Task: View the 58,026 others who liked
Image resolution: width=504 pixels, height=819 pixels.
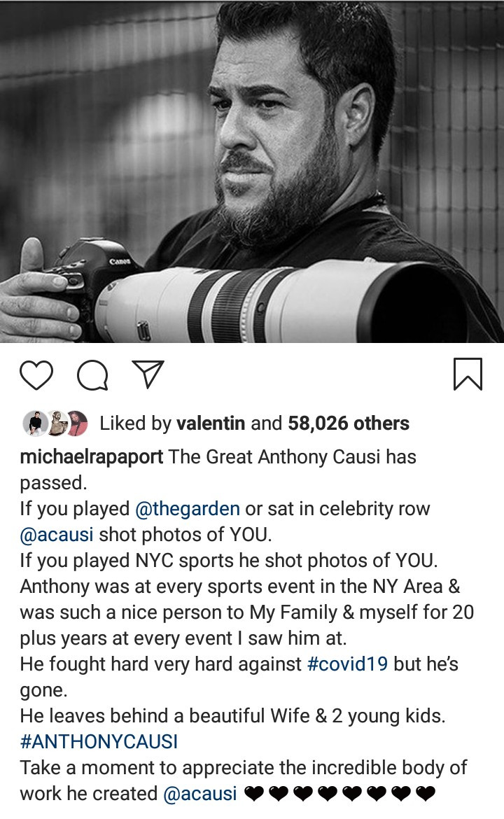Action: tap(346, 423)
